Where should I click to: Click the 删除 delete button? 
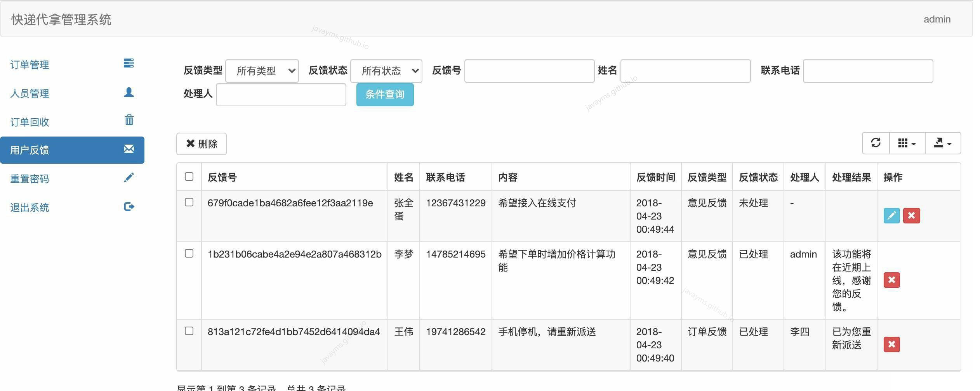coord(201,144)
